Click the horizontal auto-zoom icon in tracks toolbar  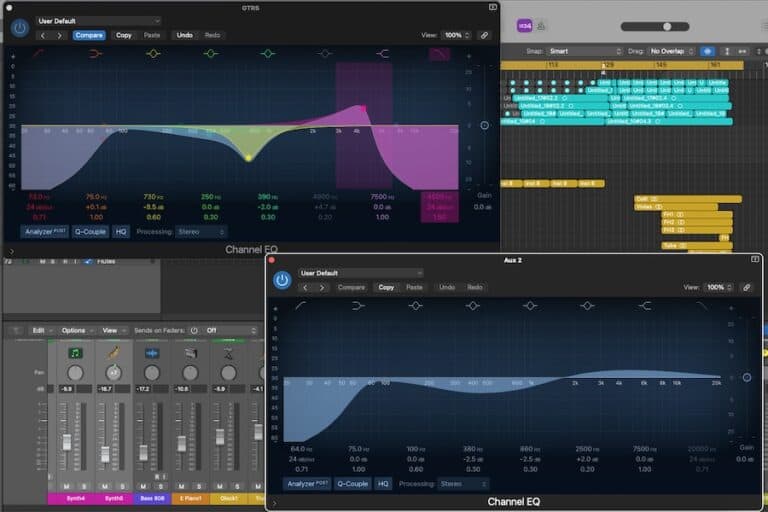coord(743,51)
